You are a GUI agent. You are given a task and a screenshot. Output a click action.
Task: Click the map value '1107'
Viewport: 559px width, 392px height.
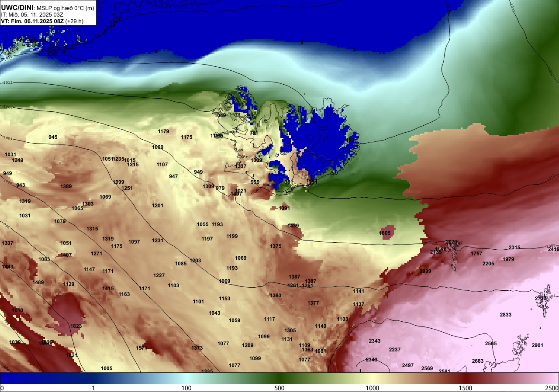pos(162,165)
